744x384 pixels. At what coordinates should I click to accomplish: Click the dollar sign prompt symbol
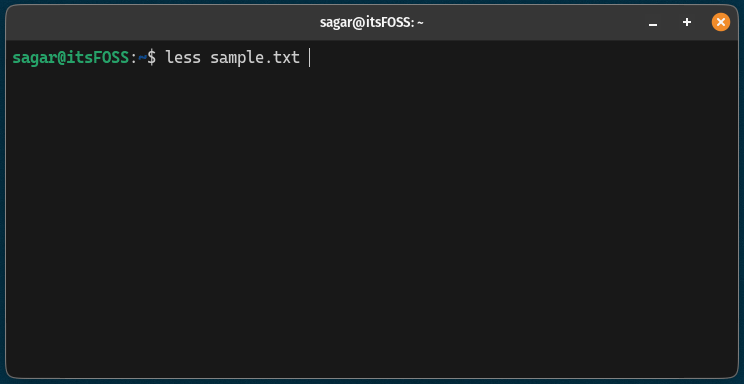pyautogui.click(x=151, y=57)
